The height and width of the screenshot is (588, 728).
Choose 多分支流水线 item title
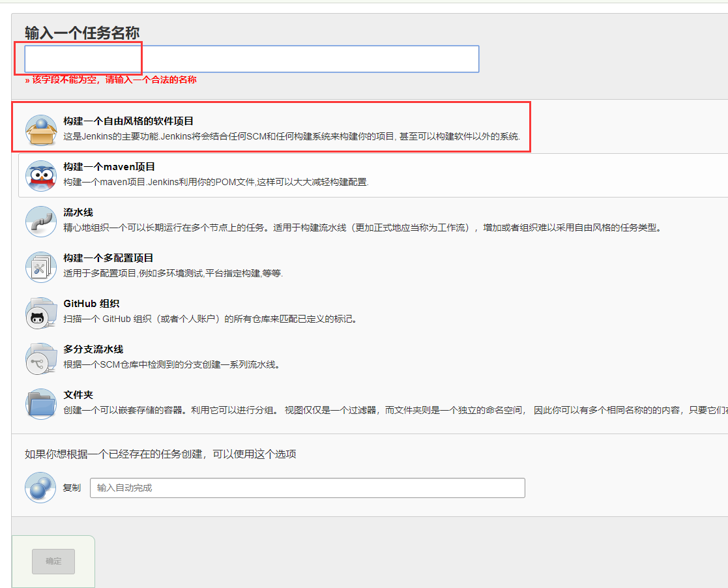(x=93, y=349)
